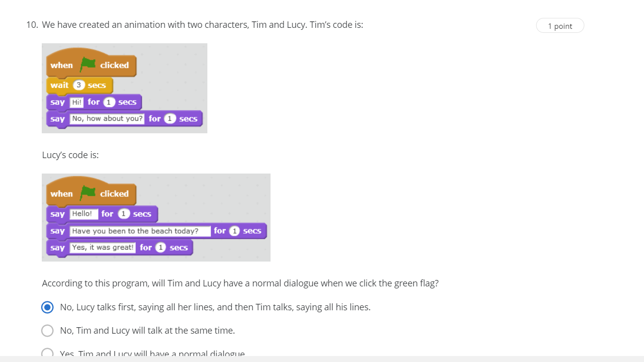Click the 'wait 3 secs' block
The width and height of the screenshot is (644, 362).
[x=79, y=86]
